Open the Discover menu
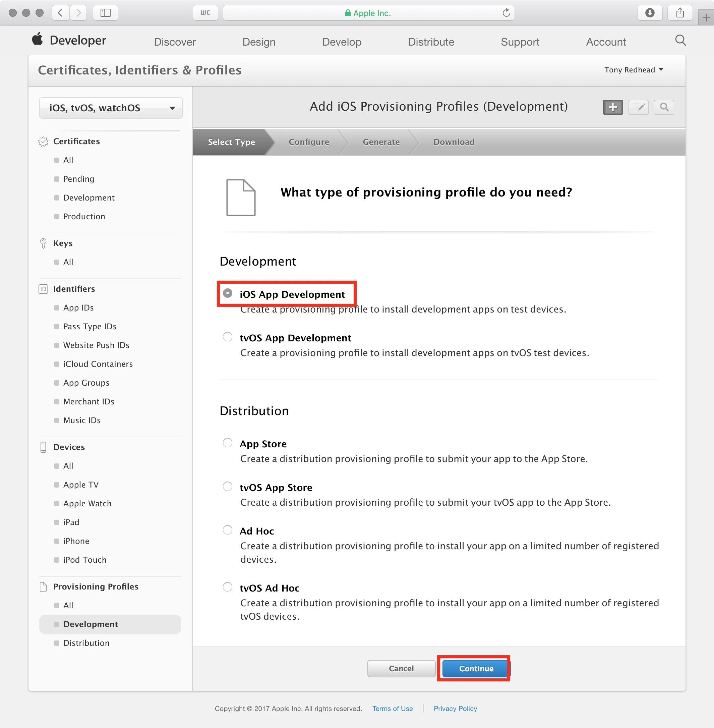 [x=175, y=42]
